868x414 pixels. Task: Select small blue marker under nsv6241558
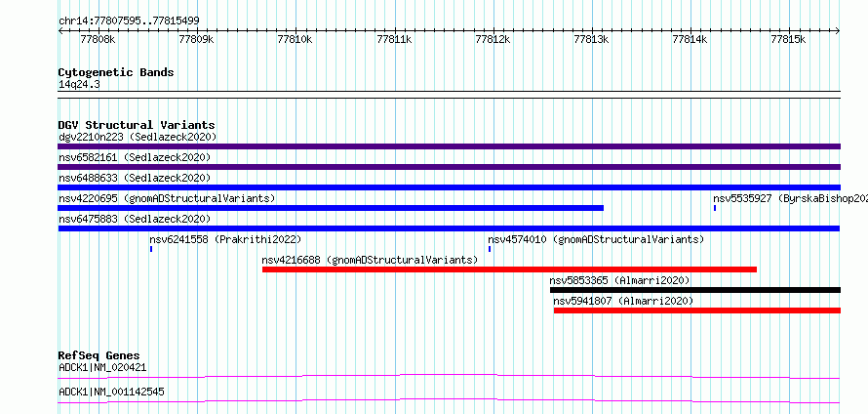coord(150,249)
